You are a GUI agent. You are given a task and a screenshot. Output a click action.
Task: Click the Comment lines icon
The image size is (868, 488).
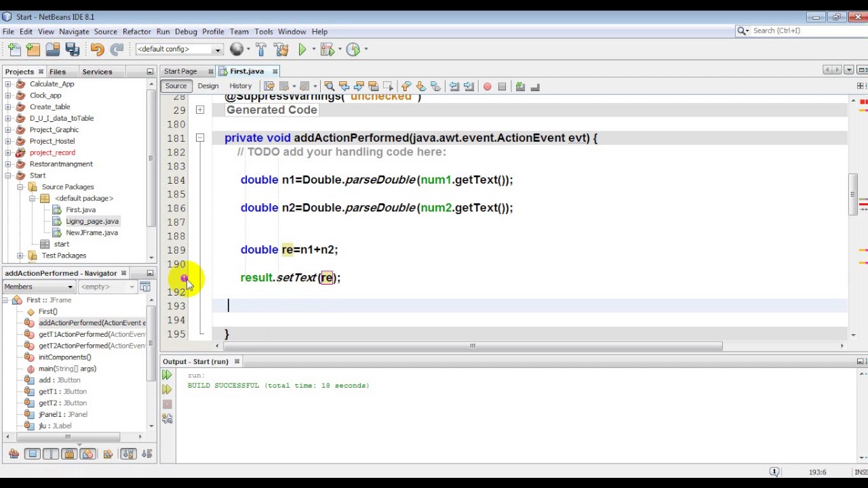520,86
